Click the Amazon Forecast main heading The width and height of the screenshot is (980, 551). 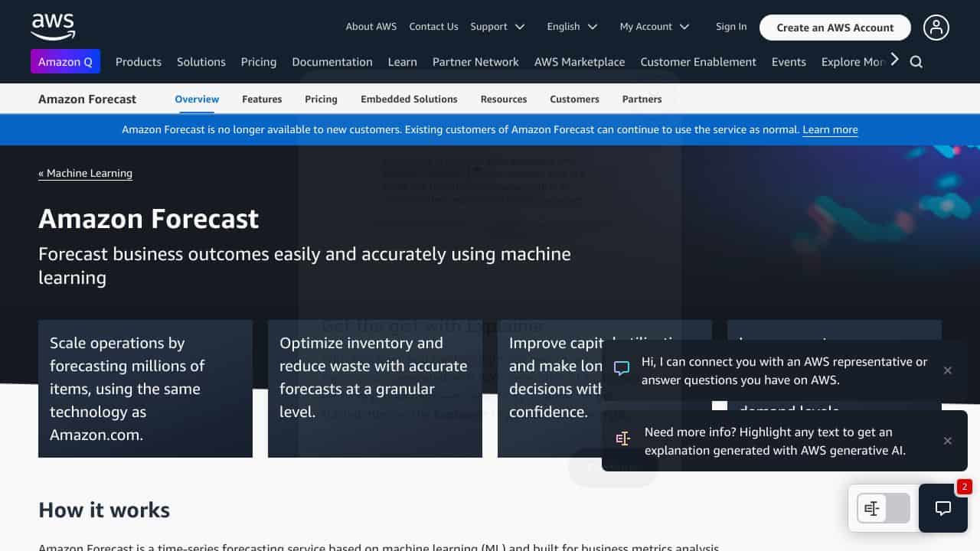pyautogui.click(x=149, y=219)
